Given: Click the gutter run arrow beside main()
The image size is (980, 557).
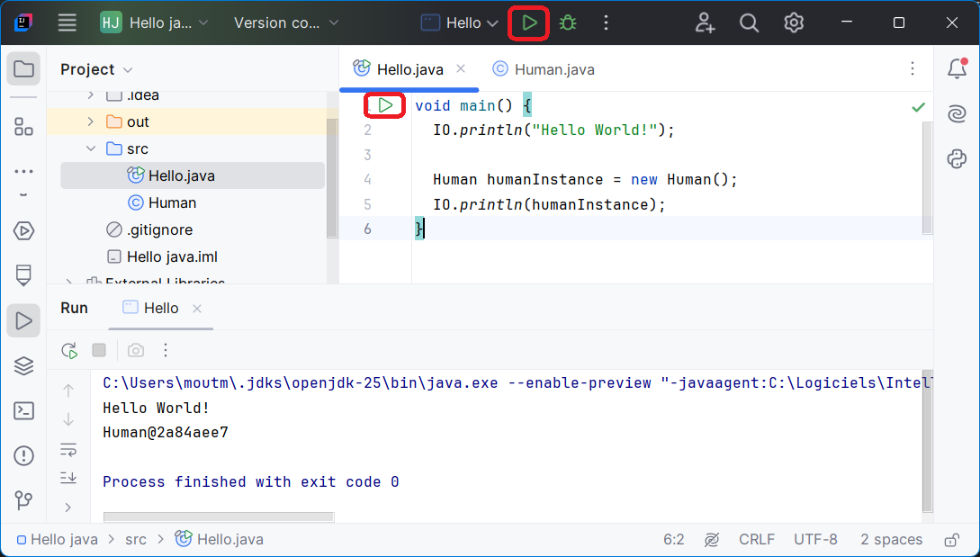Looking at the screenshot, I should (x=385, y=106).
